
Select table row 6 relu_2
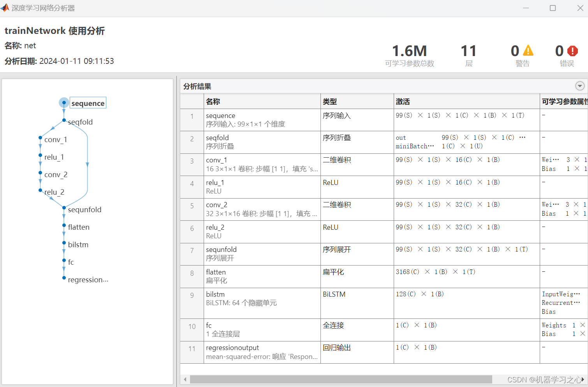(384, 232)
